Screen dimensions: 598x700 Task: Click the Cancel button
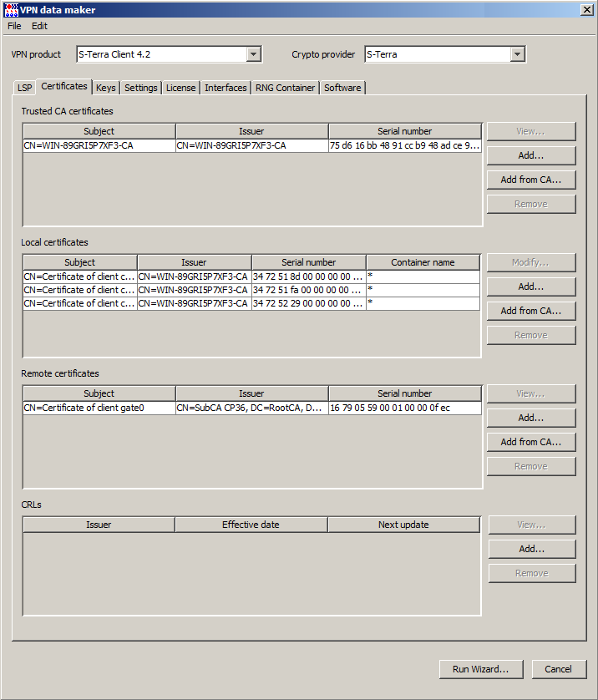pyautogui.click(x=559, y=669)
